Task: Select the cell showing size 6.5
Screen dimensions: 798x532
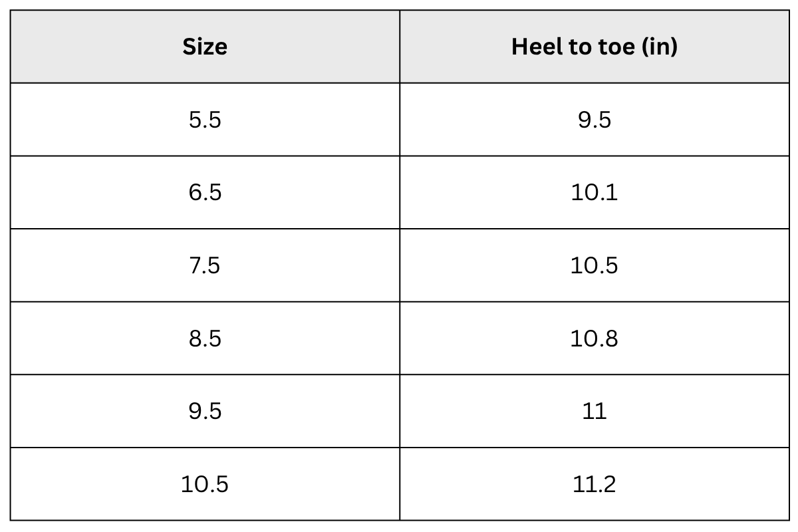Action: pyautogui.click(x=205, y=193)
